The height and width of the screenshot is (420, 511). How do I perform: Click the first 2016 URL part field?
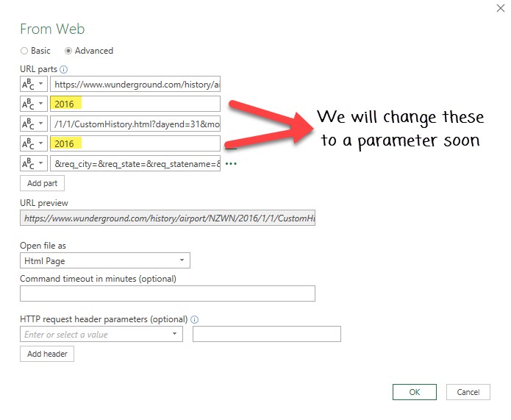[x=135, y=104]
